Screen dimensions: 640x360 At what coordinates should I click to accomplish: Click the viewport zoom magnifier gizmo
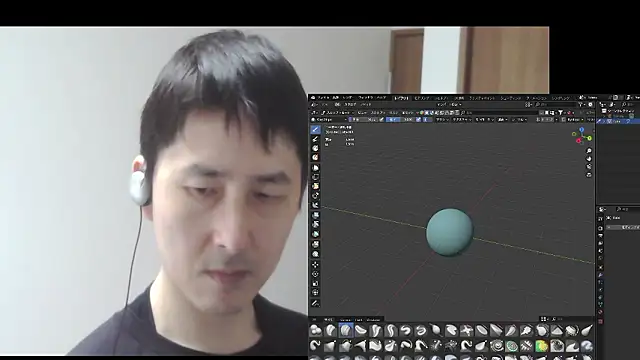pos(589,151)
